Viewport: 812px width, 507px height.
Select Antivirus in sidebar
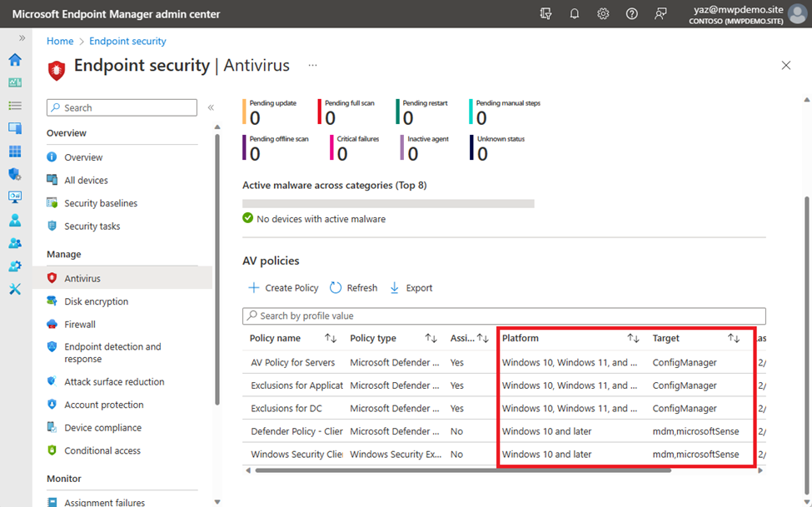tap(122, 278)
